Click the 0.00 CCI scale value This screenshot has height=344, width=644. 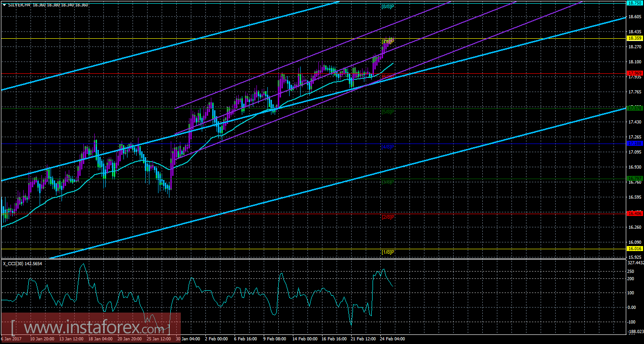pos(632,307)
